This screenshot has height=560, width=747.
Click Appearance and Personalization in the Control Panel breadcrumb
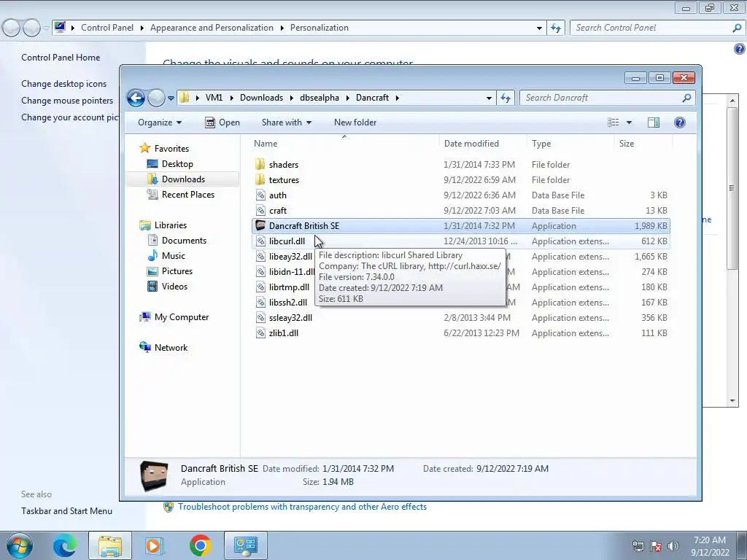(x=212, y=28)
